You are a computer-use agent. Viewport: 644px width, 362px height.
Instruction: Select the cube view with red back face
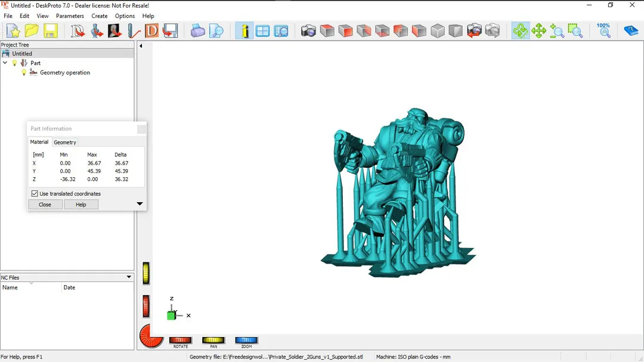pos(401,31)
